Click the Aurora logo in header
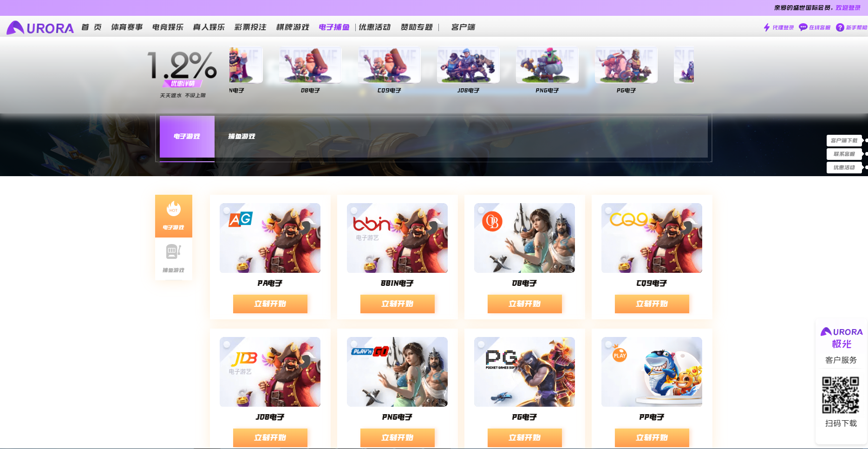Viewport: 868px width, 449px height. [x=40, y=28]
